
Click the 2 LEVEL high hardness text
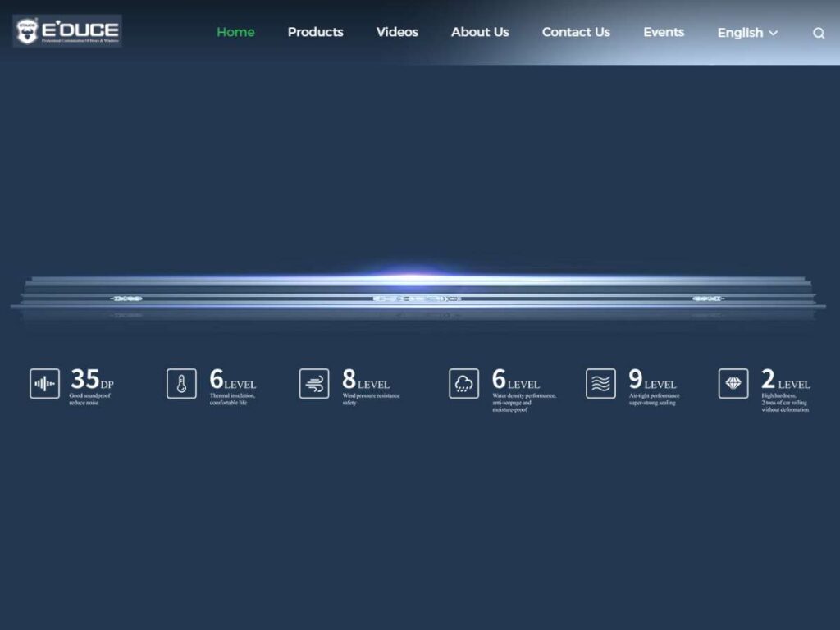coord(785,380)
